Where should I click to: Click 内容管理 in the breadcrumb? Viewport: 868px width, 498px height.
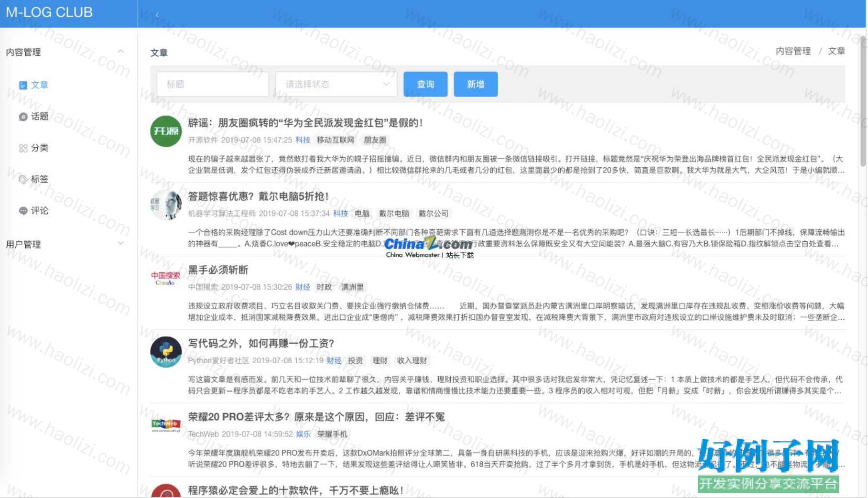(793, 51)
